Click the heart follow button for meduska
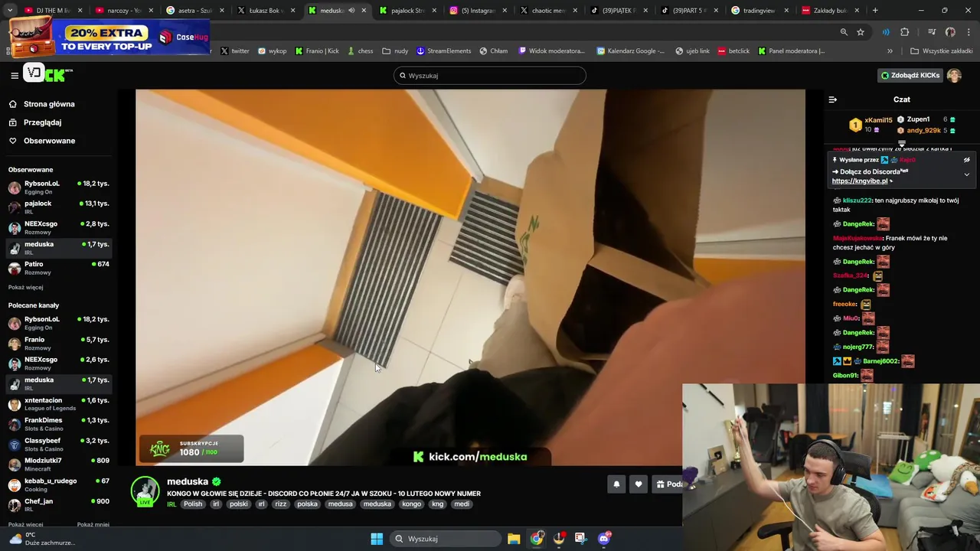 tap(639, 484)
